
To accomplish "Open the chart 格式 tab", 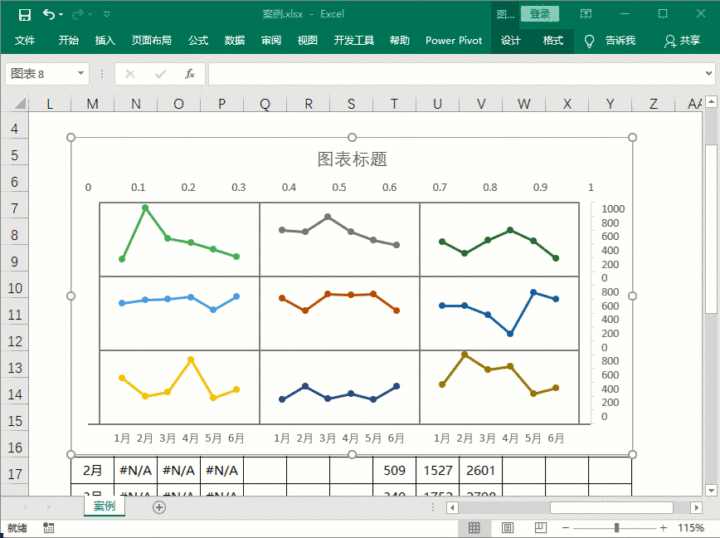I will pyautogui.click(x=553, y=40).
